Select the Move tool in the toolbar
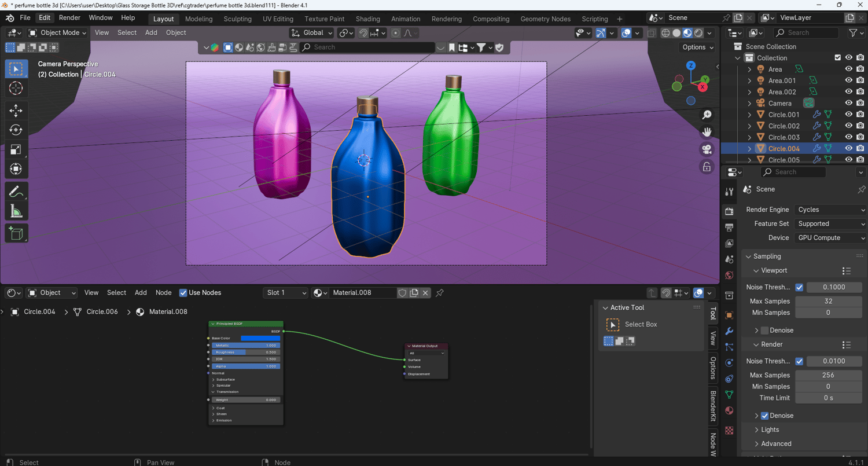 pyautogui.click(x=16, y=110)
